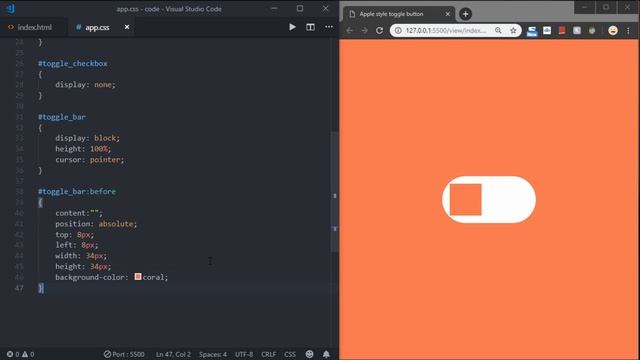Change file encoding UTF-8 in status bar
The height and width of the screenshot is (360, 640).
[x=244, y=354]
